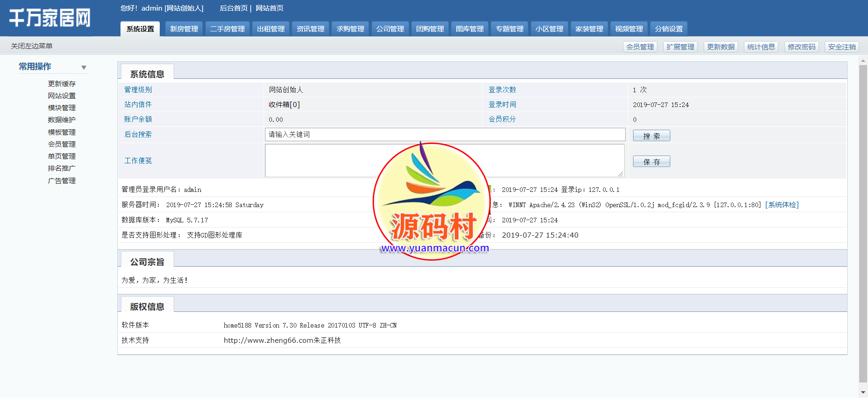Switch to 公司管理 tab
This screenshot has width=868, height=400.
pos(390,29)
